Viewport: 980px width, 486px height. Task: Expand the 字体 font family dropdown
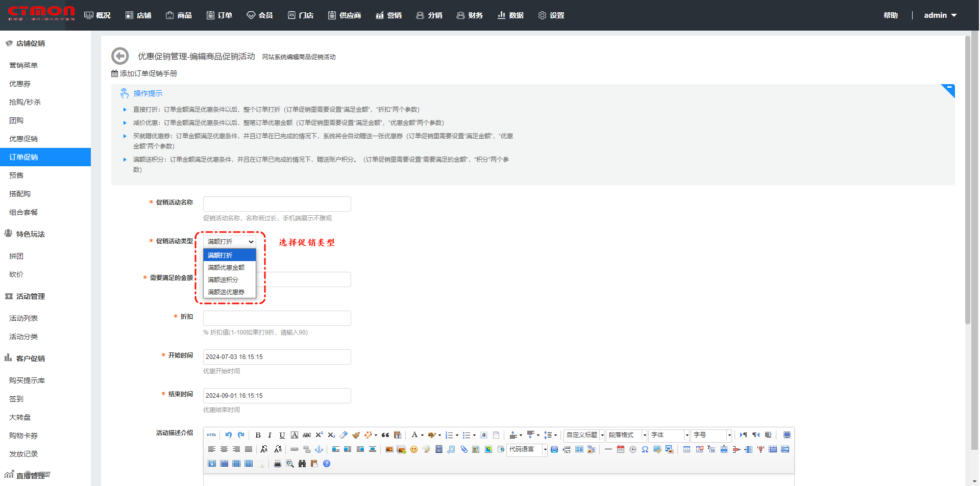[669, 435]
